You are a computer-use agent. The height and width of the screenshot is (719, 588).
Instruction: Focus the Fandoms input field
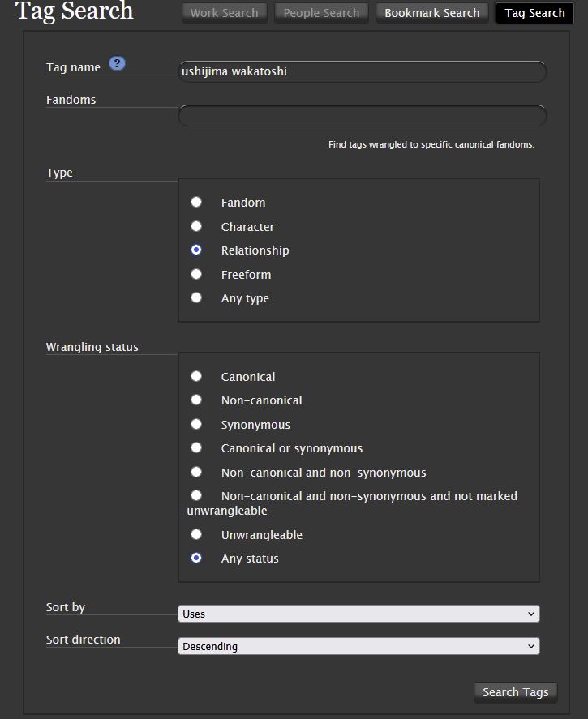click(363, 115)
